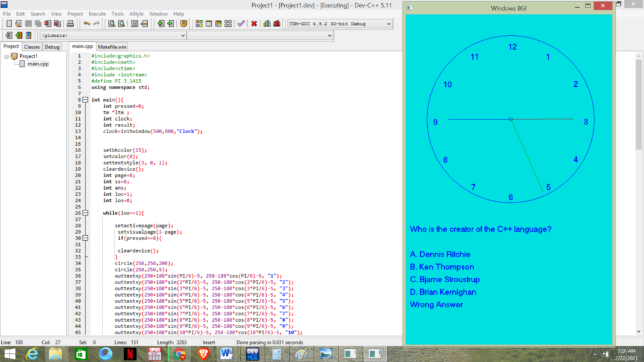Open Brave browser from the taskbar
Viewport: 644px width, 362px height.
coord(203,354)
